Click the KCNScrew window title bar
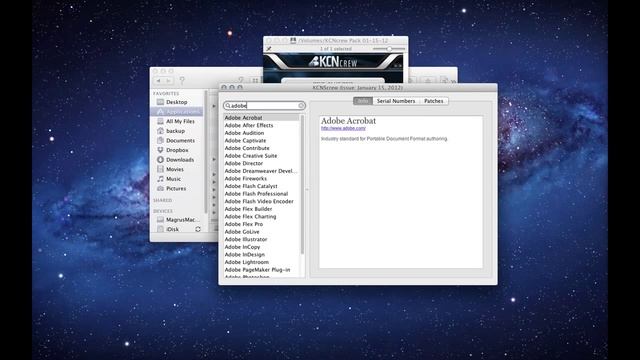 click(x=358, y=87)
